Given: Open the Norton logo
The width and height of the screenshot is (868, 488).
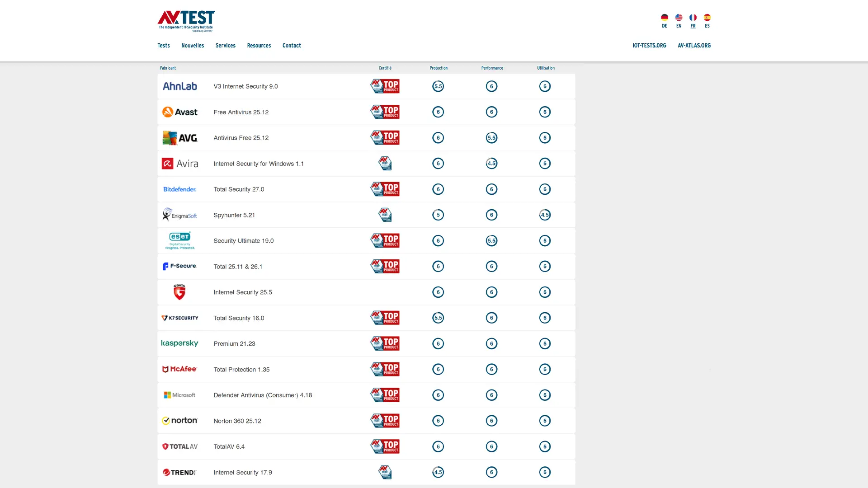Looking at the screenshot, I should pyautogui.click(x=179, y=421).
